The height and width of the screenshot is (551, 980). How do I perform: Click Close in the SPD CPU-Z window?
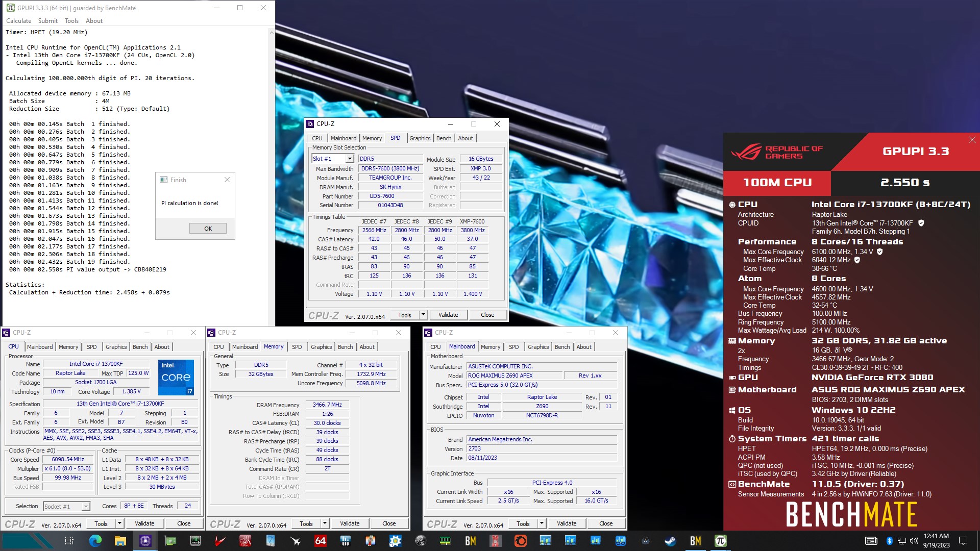pos(487,315)
